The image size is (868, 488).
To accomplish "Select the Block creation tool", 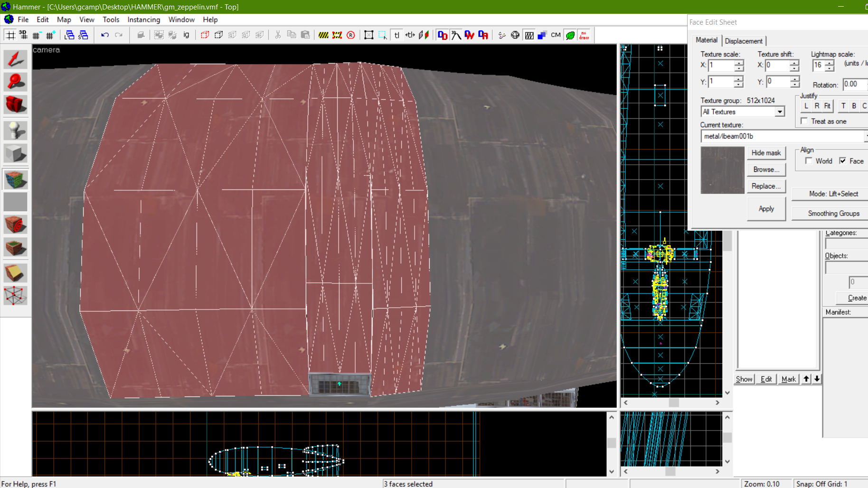I will pyautogui.click(x=15, y=153).
